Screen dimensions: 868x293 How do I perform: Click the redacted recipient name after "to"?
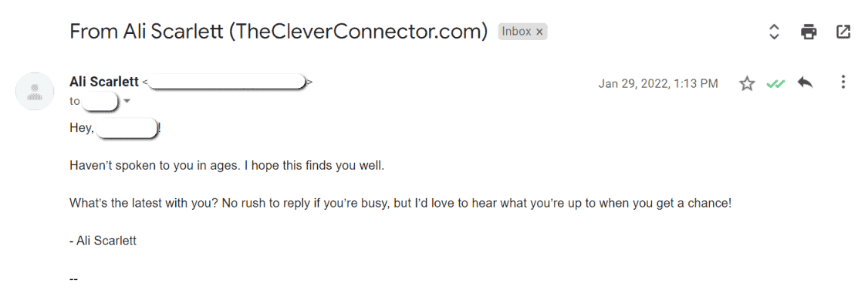click(100, 102)
